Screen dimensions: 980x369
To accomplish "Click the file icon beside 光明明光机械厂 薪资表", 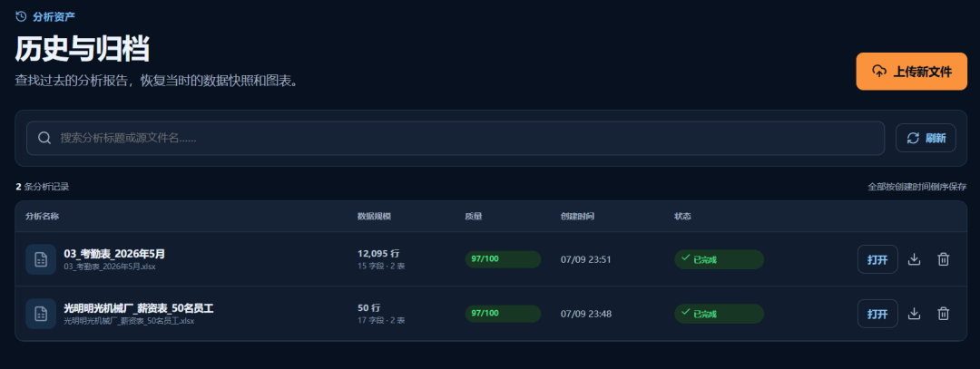I will [x=41, y=314].
